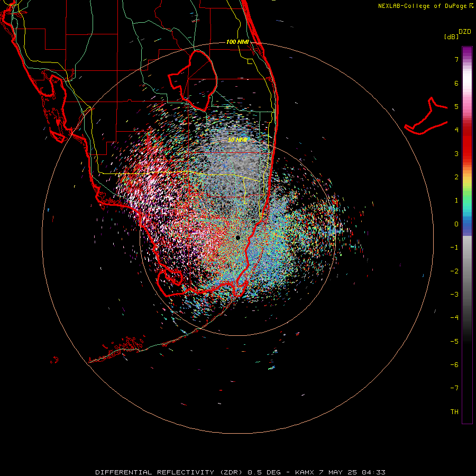Click the 3 value on the color scale
Viewport: 476px width, 476px height.
[x=456, y=153]
